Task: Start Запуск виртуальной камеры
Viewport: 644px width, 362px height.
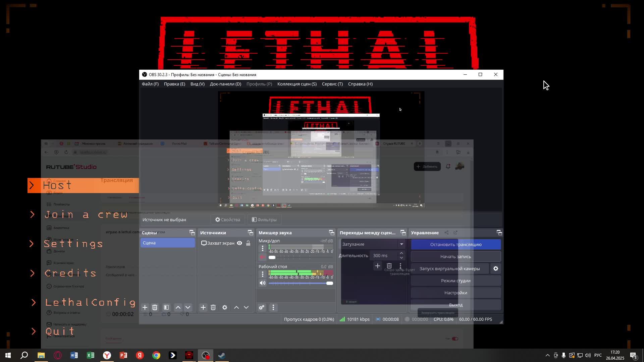Action: pyautogui.click(x=450, y=268)
